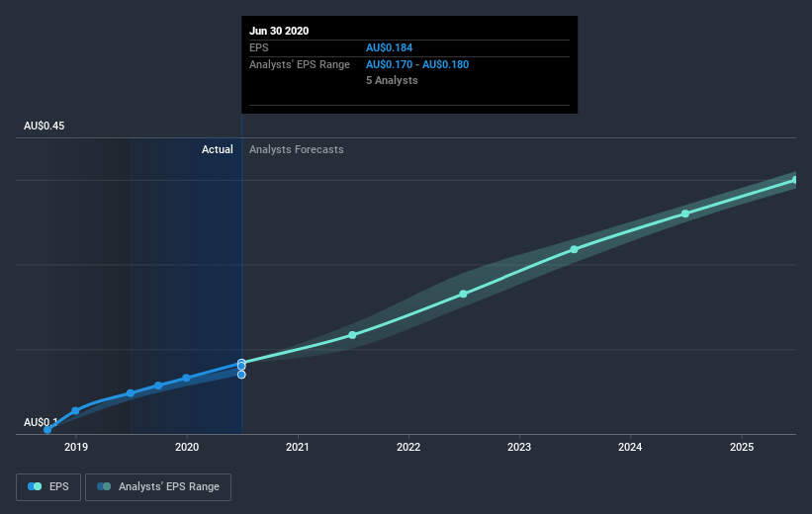This screenshot has width=812, height=514.
Task: Select the first EPS point in late 2018
Action: click(47, 429)
